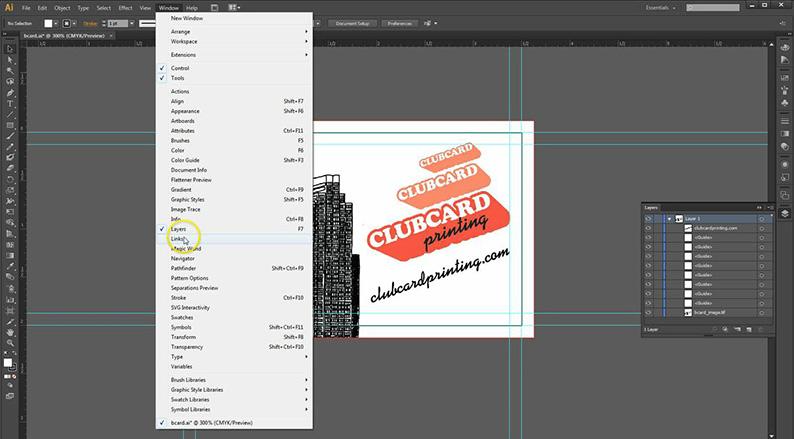Open the stroke weight dropdown

[x=132, y=23]
